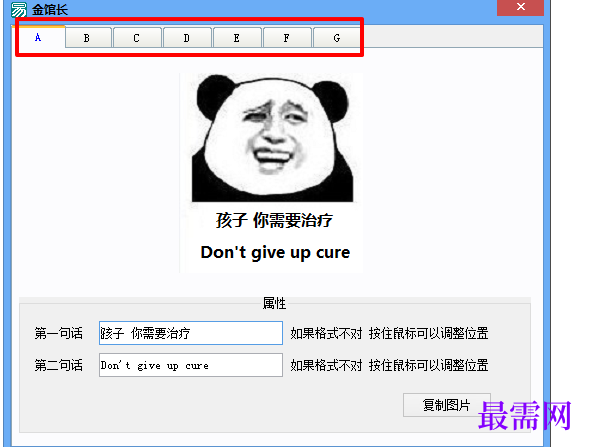The height and width of the screenshot is (447, 590).
Task: Click the 金馆长 window title text
Action: click(x=50, y=10)
